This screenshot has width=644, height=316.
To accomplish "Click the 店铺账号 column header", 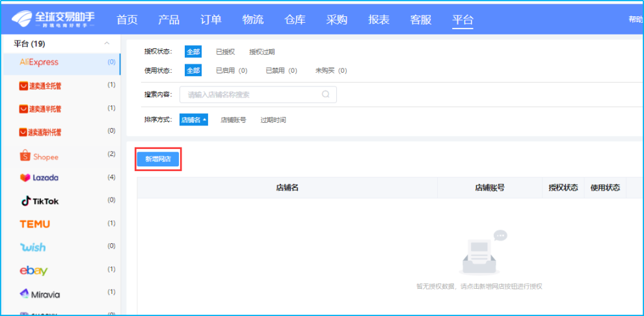I will (490, 188).
